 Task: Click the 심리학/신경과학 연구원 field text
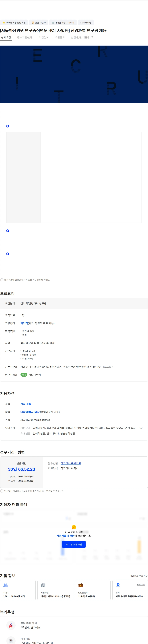click(x=34, y=303)
